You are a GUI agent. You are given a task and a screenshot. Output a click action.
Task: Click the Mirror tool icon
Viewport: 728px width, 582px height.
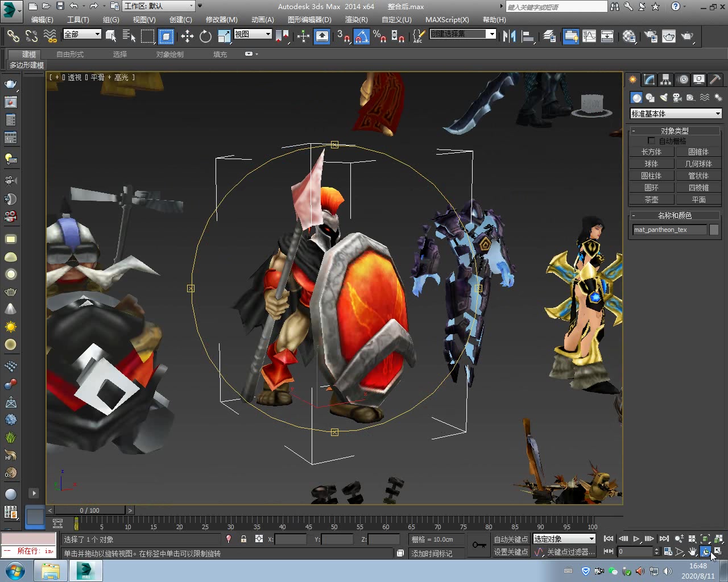tap(509, 36)
